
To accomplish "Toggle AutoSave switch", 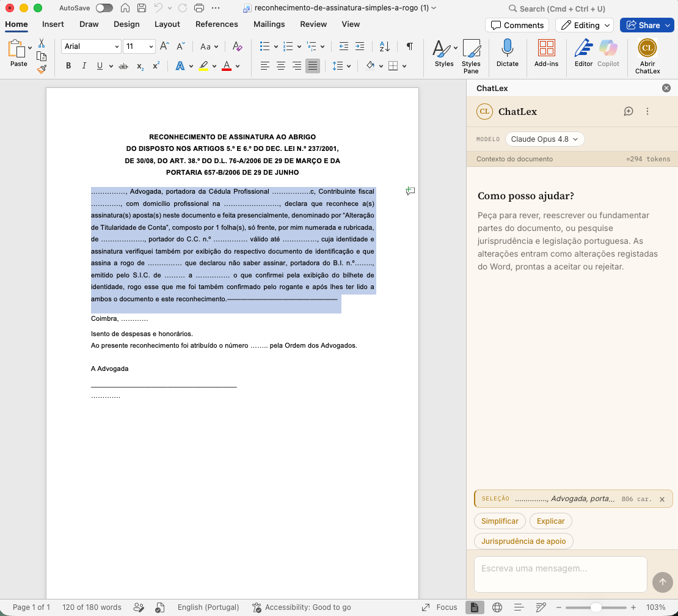I will coord(104,8).
